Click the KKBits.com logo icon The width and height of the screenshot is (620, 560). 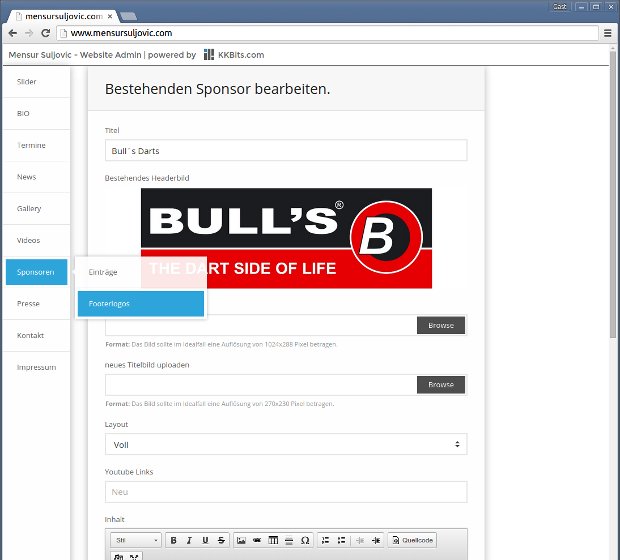pos(209,55)
